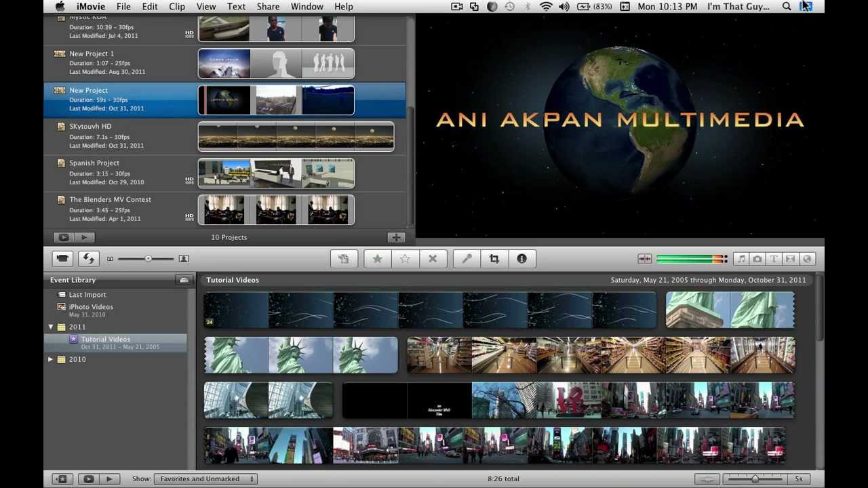The width and height of the screenshot is (868, 488).
Task: Add selection to project button
Action: pos(344,258)
